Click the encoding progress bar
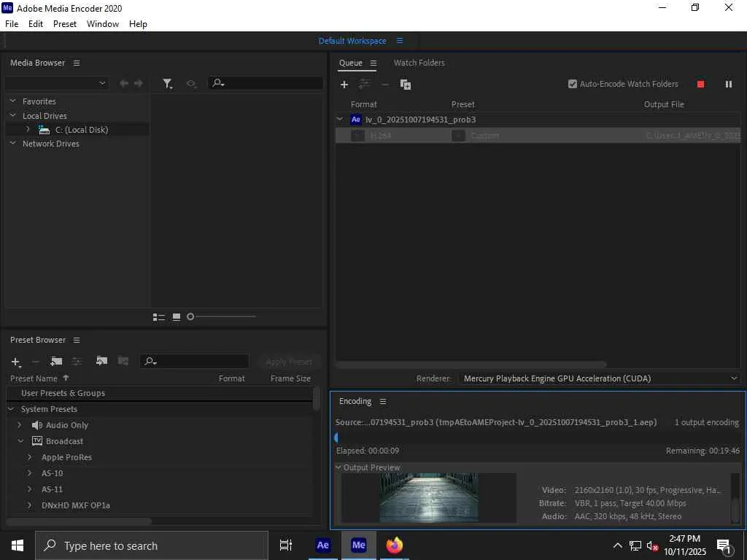Screen dimensions: 747x560 (x=538, y=437)
